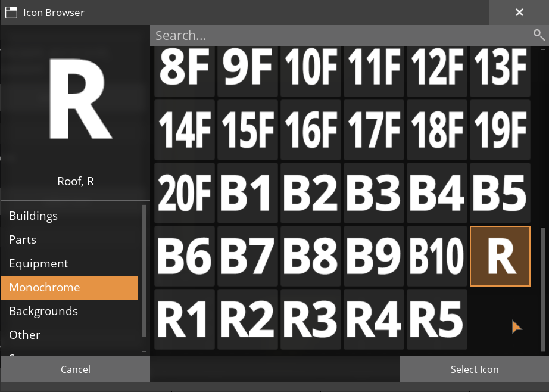Select the 18F floor icon
Viewport: 549px width, 392px height.
point(437,130)
